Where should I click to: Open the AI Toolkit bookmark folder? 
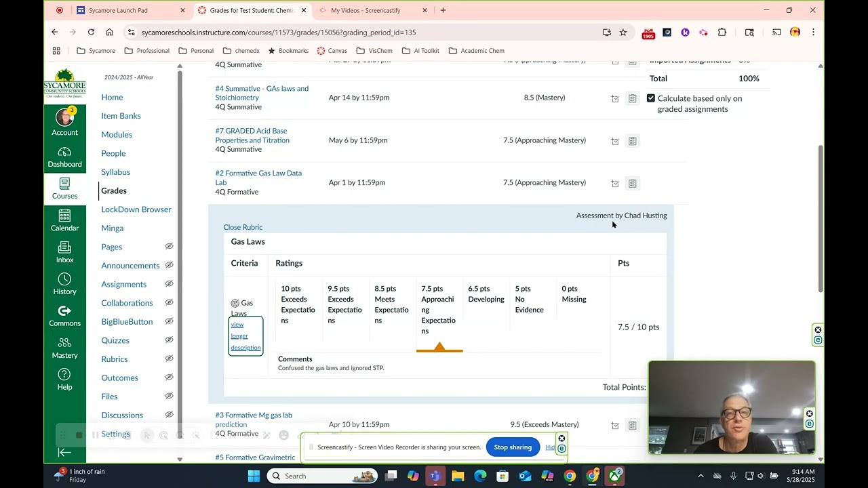[420, 51]
